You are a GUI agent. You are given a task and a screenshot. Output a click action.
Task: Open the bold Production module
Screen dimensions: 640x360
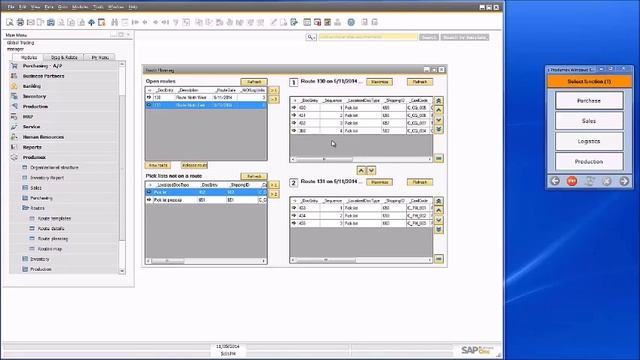click(x=35, y=107)
